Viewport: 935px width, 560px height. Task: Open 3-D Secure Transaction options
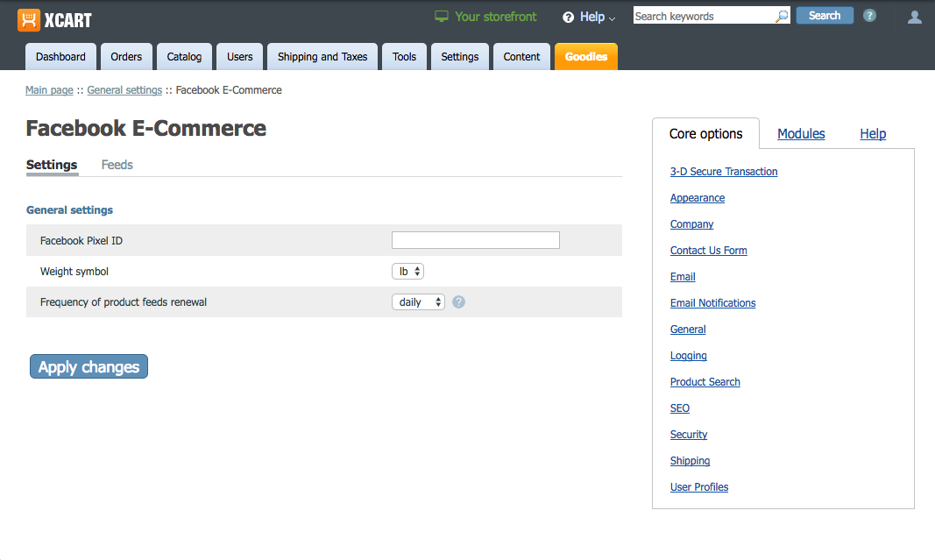724,172
